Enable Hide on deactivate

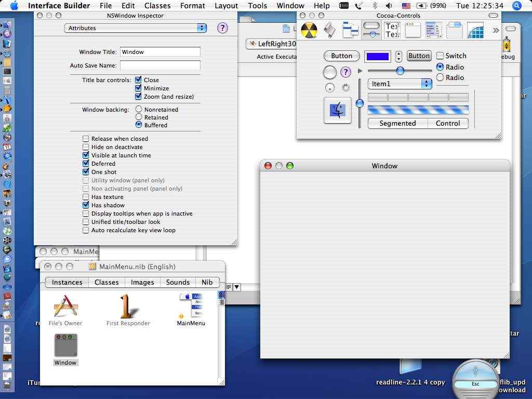pos(86,147)
